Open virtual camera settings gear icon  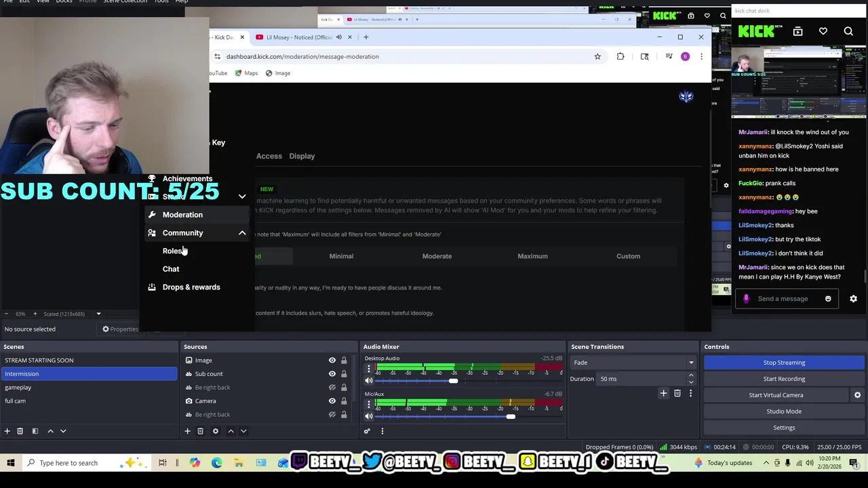(x=857, y=395)
